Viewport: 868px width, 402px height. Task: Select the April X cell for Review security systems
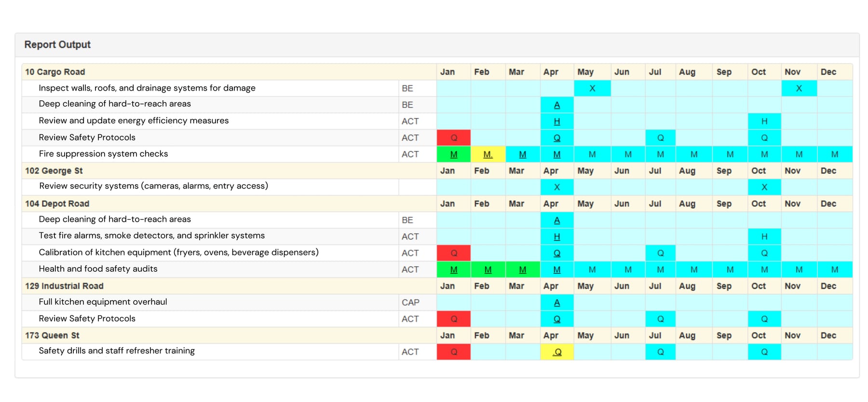(x=557, y=187)
